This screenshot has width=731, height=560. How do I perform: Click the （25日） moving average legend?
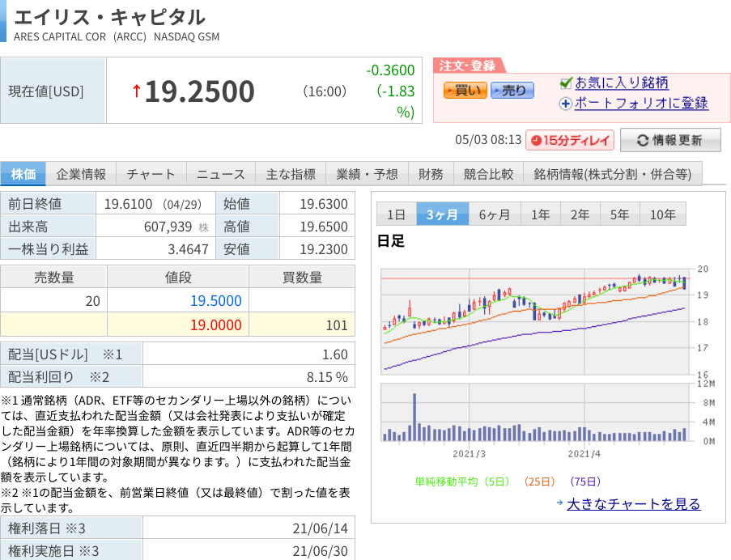[x=539, y=482]
